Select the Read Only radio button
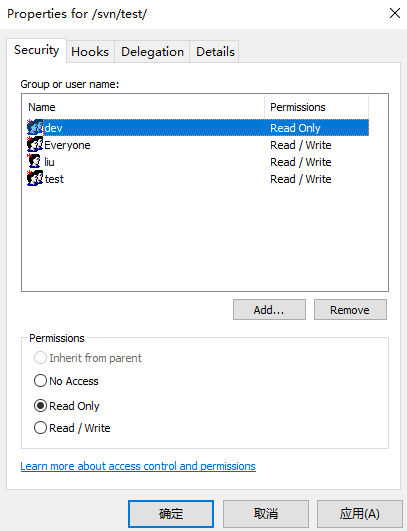 [x=40, y=405]
